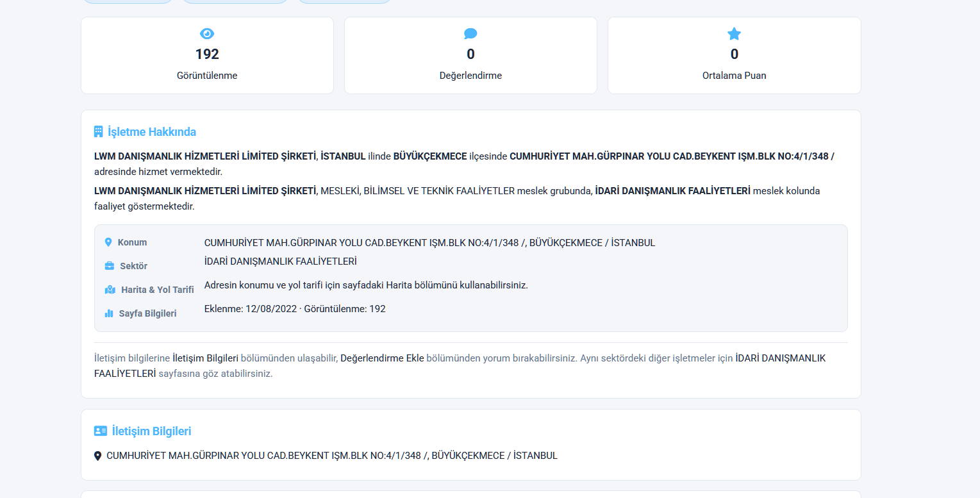Image resolution: width=980 pixels, height=498 pixels.
Task: Click the map icon beside Harita & Yol Tarifi
Action: [x=110, y=290]
